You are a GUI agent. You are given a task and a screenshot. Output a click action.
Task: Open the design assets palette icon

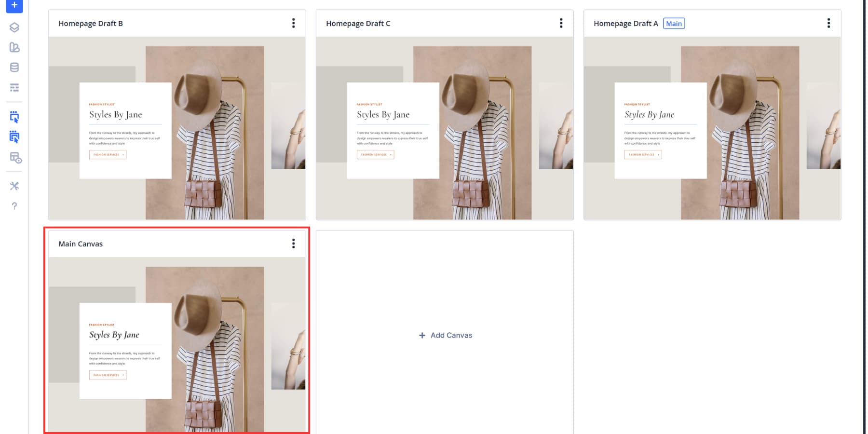(14, 47)
